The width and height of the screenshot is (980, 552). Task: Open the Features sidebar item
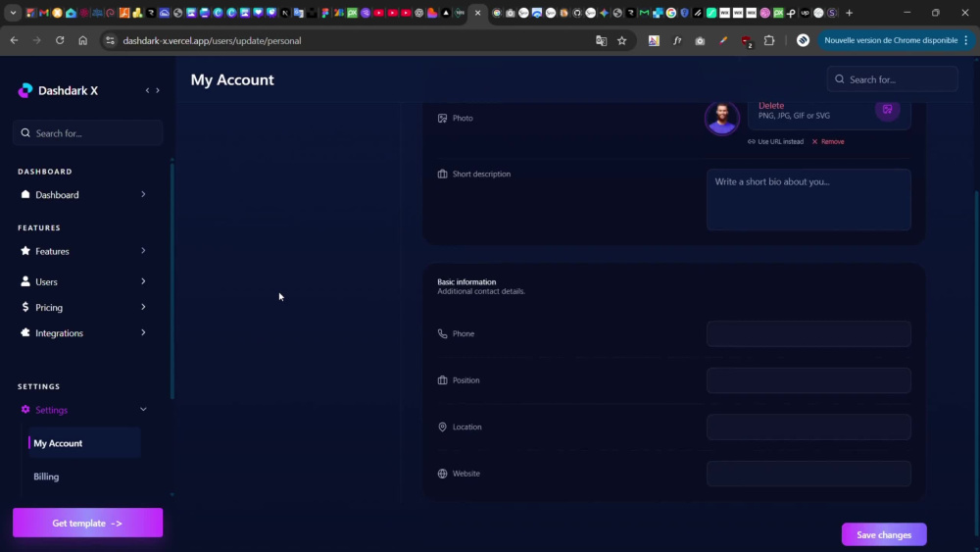click(83, 251)
